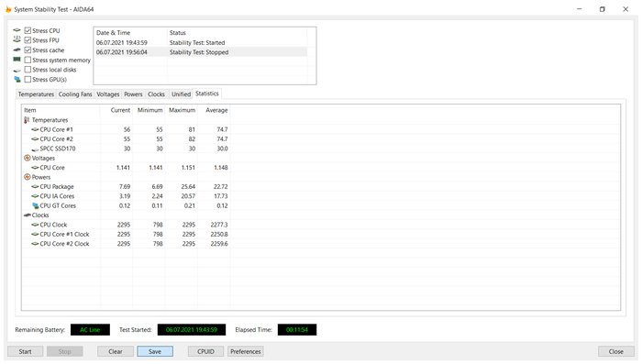Screen dimensions: 642x364
Task: Click the CPU Core voltage maximum 1.151
Action: coord(188,168)
